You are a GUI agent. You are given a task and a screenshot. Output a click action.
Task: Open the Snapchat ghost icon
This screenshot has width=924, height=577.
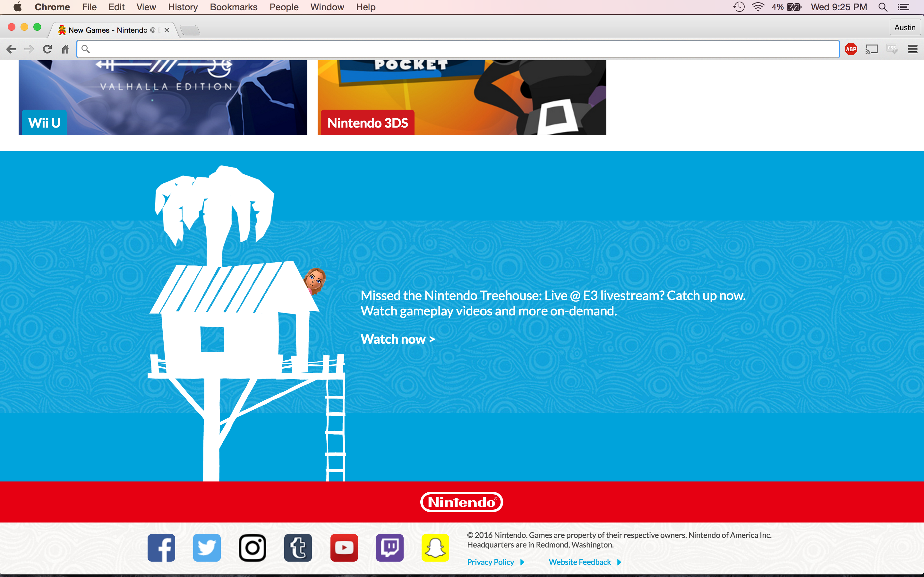coord(435,548)
